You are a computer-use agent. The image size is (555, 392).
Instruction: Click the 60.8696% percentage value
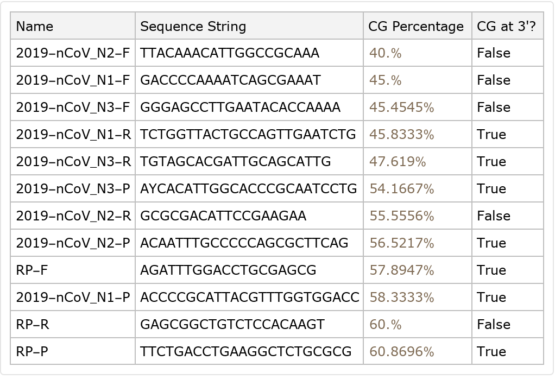[x=402, y=352]
